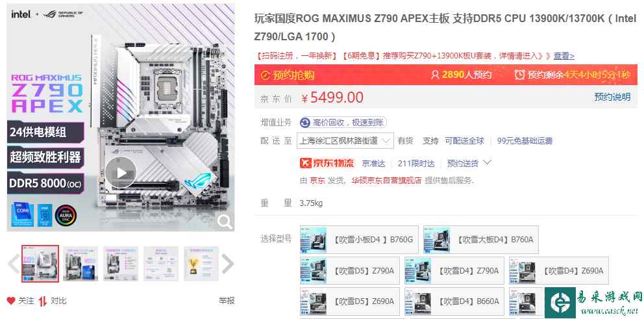644x319 pixels.
Task: Click the clock icon beside 预约剩余
Action: tap(519, 75)
